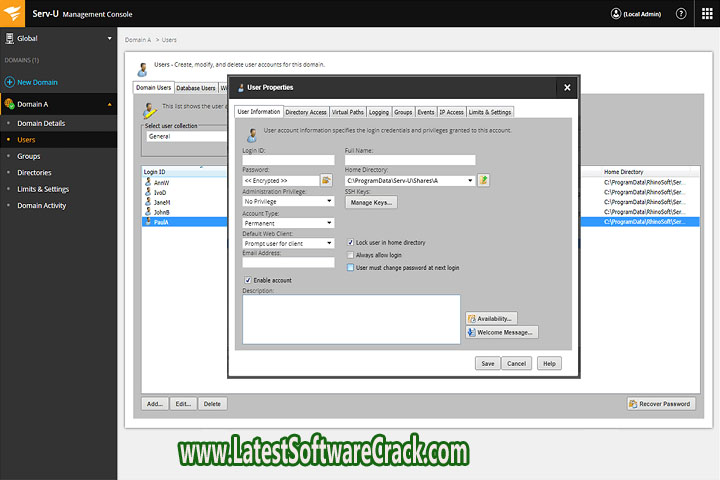720x480 pixels.
Task: Select the User Information tab
Action: pyautogui.click(x=259, y=112)
